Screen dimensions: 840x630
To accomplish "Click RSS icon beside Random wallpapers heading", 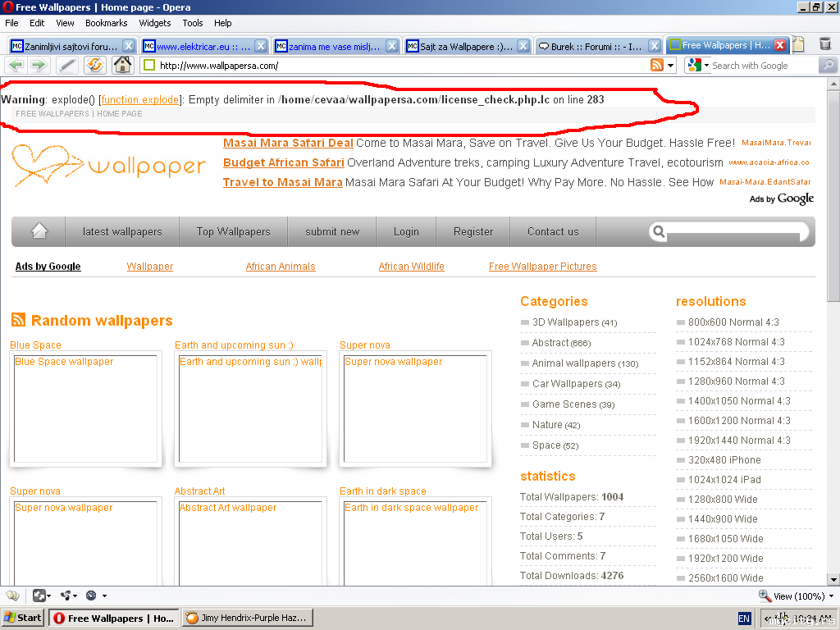I will click(x=18, y=320).
